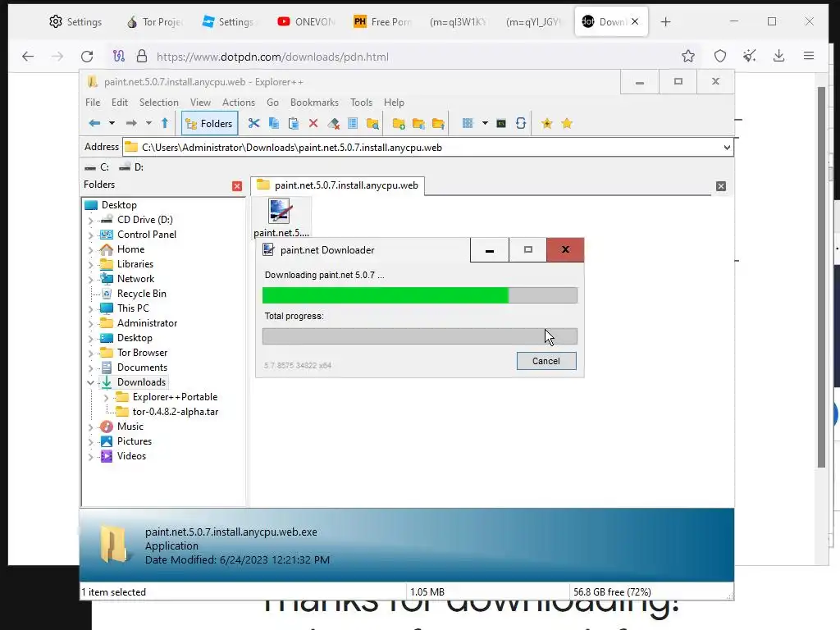
Task: Switch to drive C: in drives bar
Action: pyautogui.click(x=97, y=167)
